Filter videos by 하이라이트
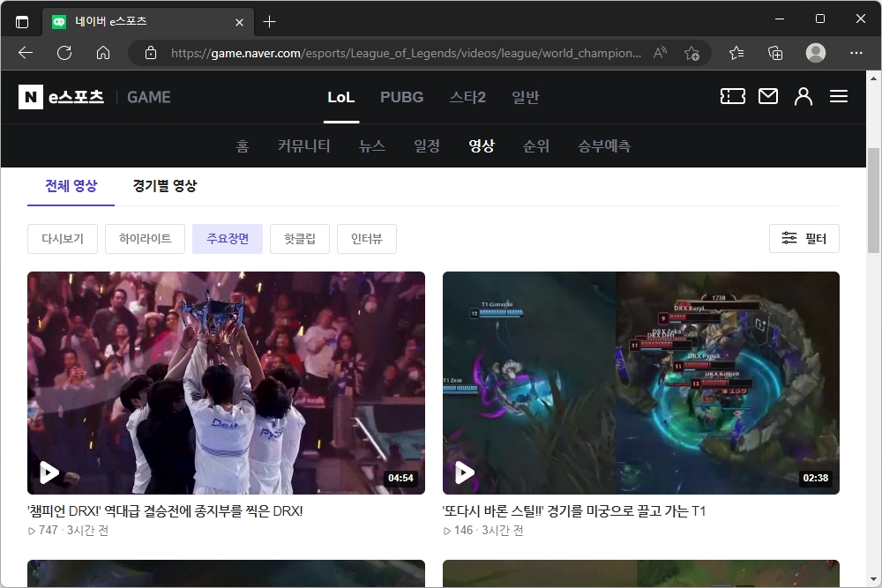 click(146, 238)
